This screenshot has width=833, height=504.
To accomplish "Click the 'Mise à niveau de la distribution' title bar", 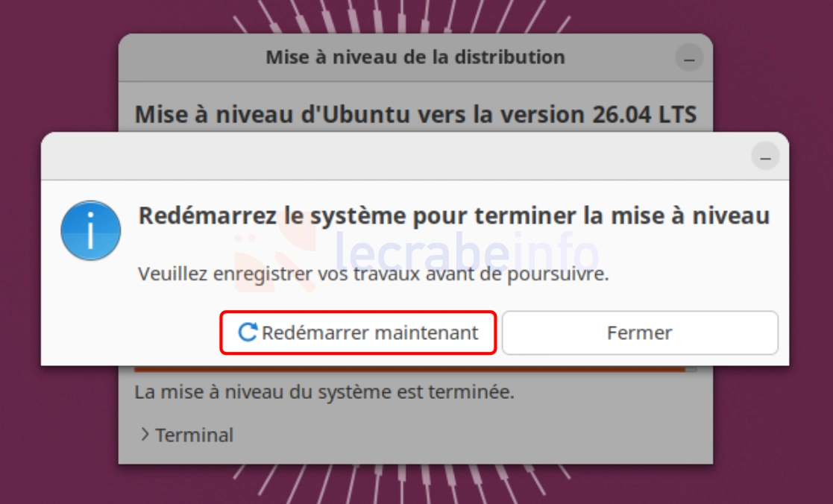I will tap(415, 57).
